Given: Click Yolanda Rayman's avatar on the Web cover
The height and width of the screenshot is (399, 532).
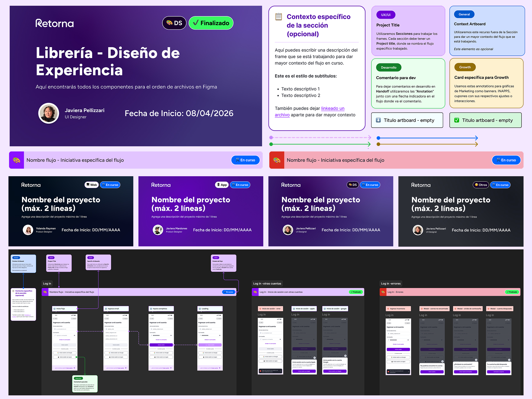Looking at the screenshot, I should pyautogui.click(x=28, y=230).
